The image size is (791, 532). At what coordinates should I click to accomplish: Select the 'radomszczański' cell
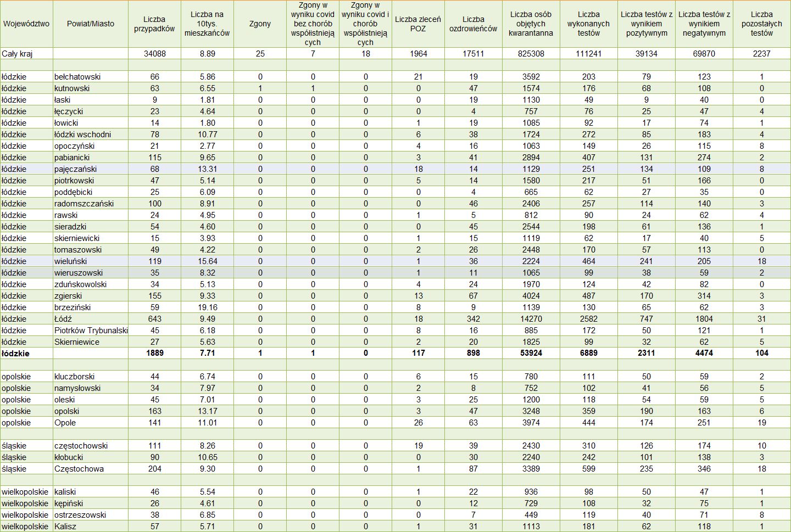coord(91,204)
